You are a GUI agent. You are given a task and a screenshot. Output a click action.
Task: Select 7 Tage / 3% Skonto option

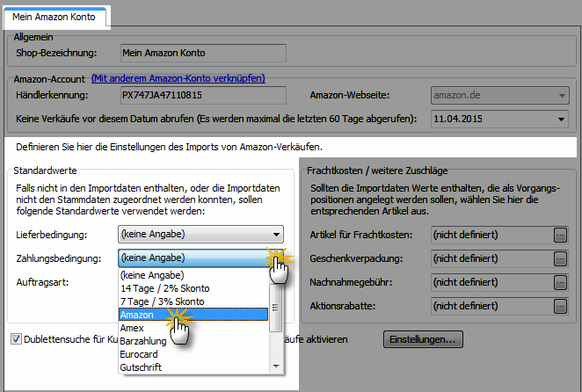click(x=193, y=301)
